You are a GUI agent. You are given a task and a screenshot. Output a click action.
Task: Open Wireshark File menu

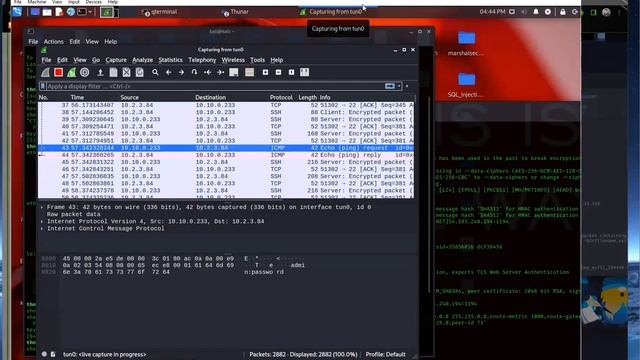tap(46, 60)
